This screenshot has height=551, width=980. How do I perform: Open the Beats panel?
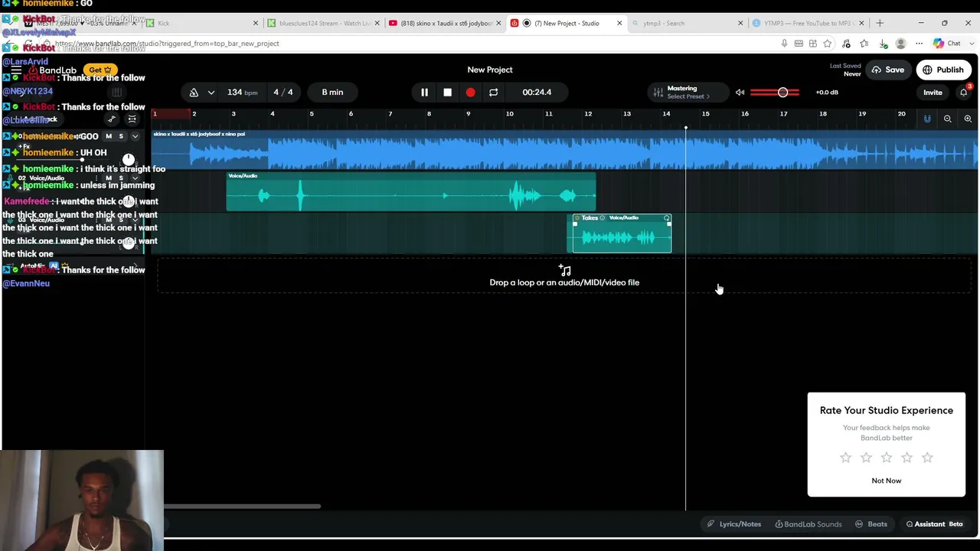tap(871, 524)
